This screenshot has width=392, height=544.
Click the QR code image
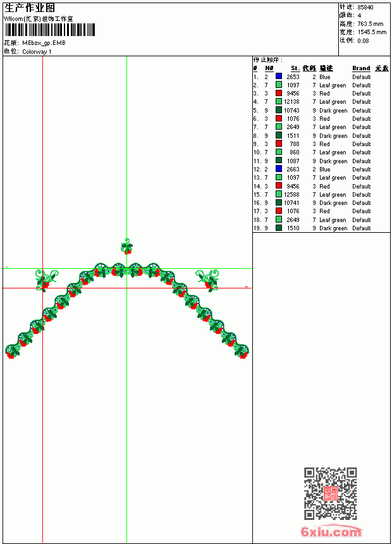coord(331,493)
